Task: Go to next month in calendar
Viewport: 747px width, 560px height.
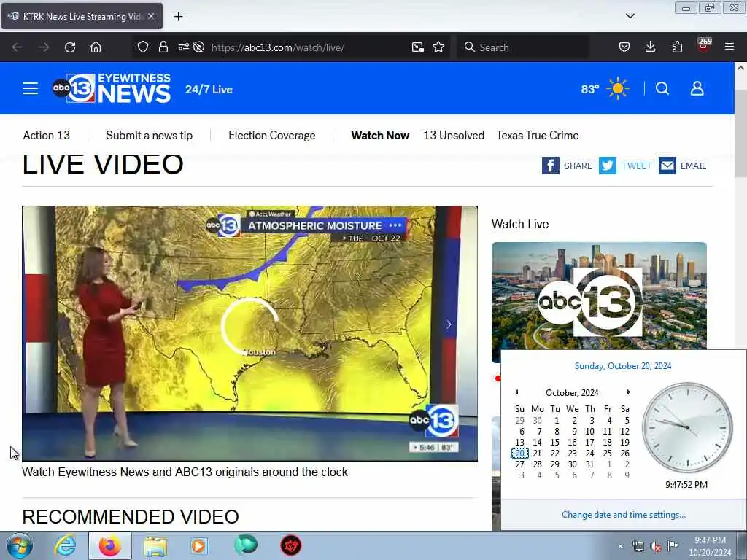Action: pos(628,392)
